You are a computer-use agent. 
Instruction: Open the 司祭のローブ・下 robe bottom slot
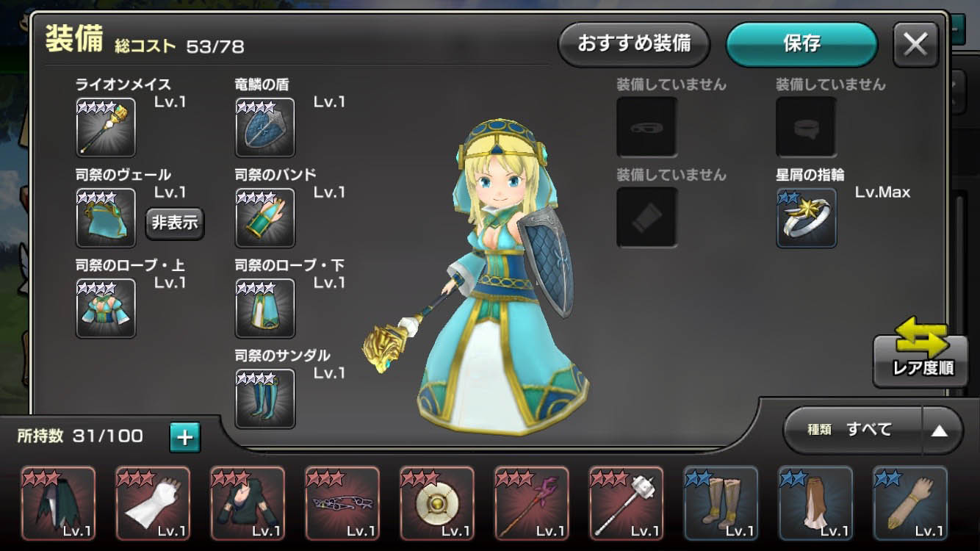pos(265,308)
